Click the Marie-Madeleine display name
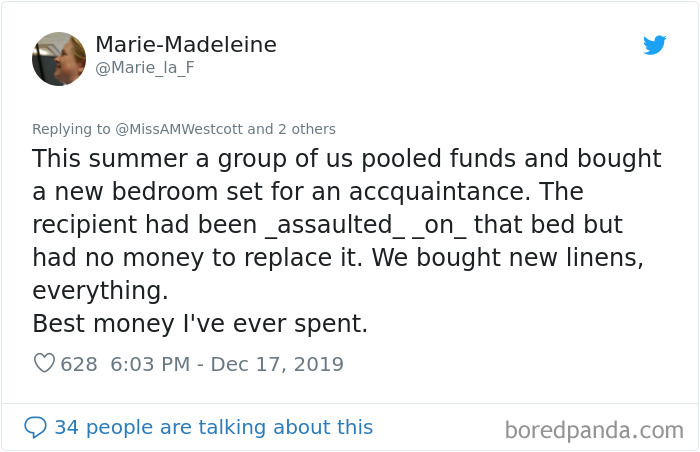700x452 pixels. pyautogui.click(x=186, y=45)
